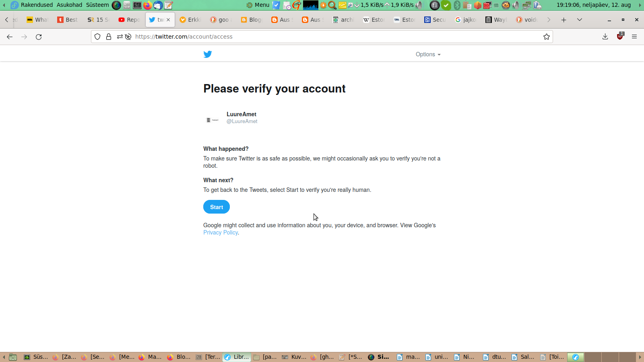Click the LuureAmet profile avatar

pyautogui.click(x=213, y=120)
